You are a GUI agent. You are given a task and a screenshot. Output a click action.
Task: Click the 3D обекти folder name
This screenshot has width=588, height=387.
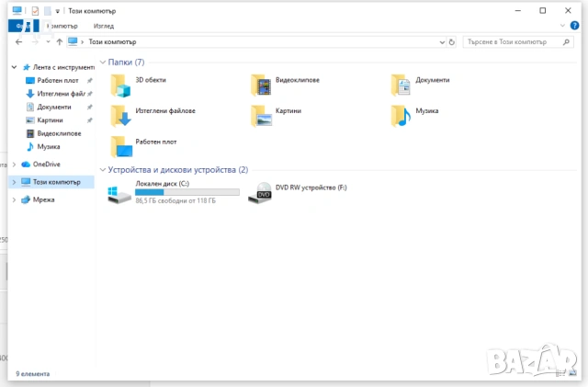click(151, 80)
